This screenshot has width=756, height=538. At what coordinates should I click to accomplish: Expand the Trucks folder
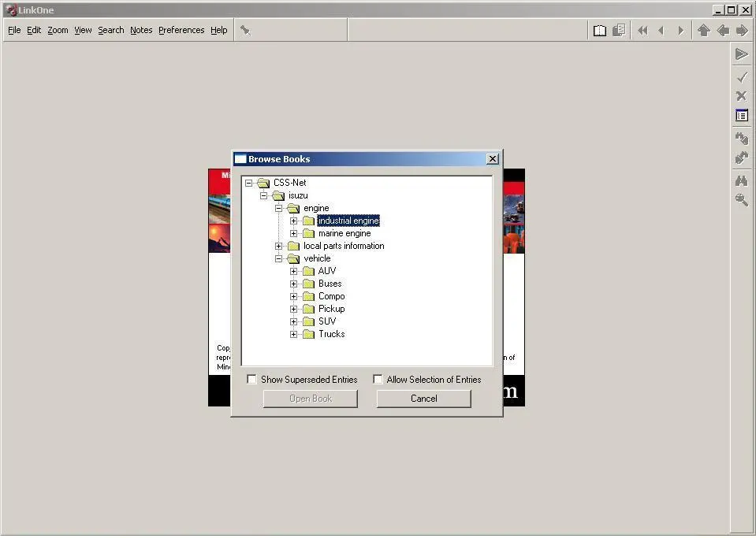click(x=293, y=334)
